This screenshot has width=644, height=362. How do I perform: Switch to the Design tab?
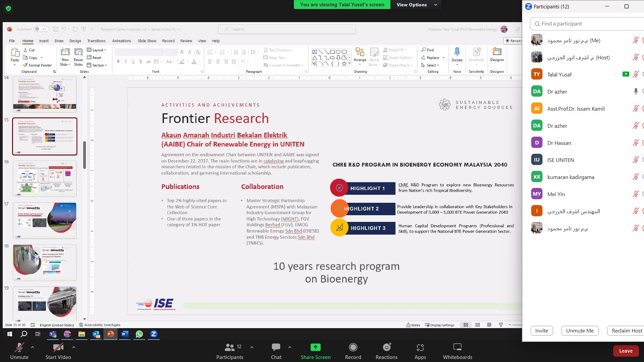pyautogui.click(x=75, y=41)
